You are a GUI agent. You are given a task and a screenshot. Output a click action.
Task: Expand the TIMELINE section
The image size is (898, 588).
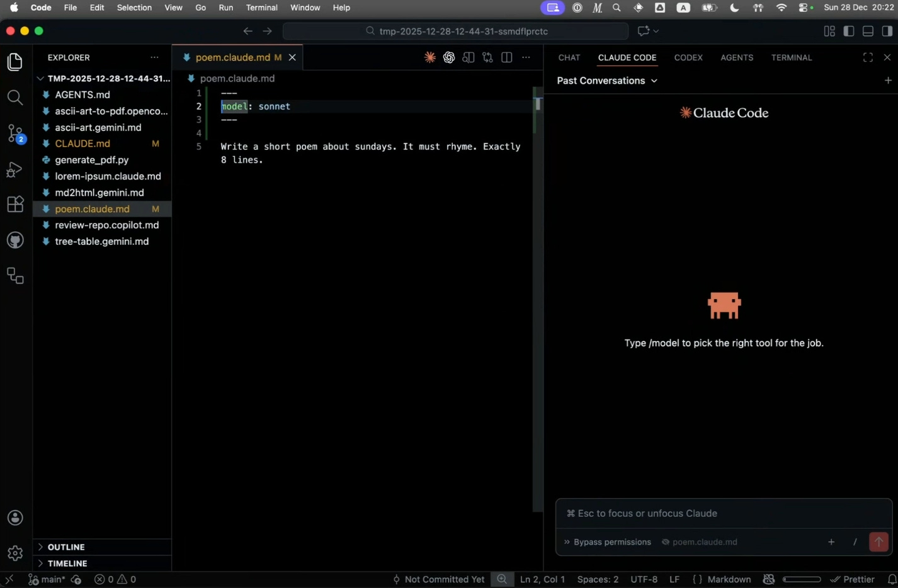pos(67,563)
